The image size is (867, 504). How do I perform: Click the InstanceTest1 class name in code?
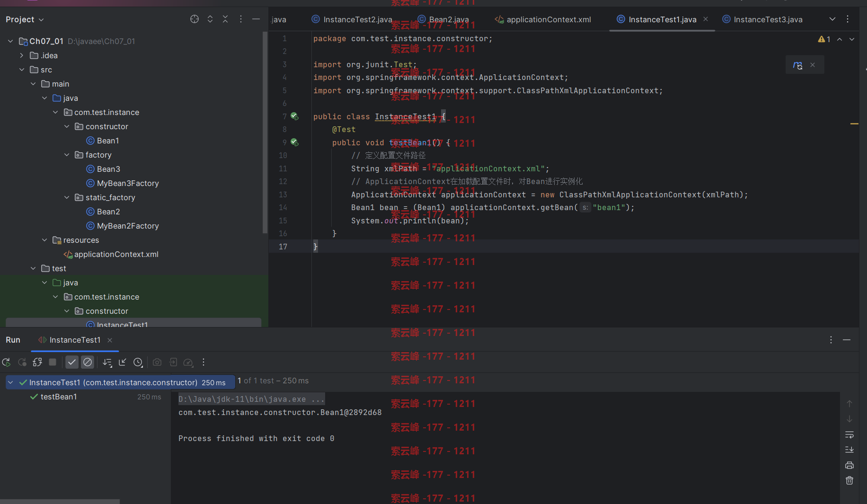[405, 116]
